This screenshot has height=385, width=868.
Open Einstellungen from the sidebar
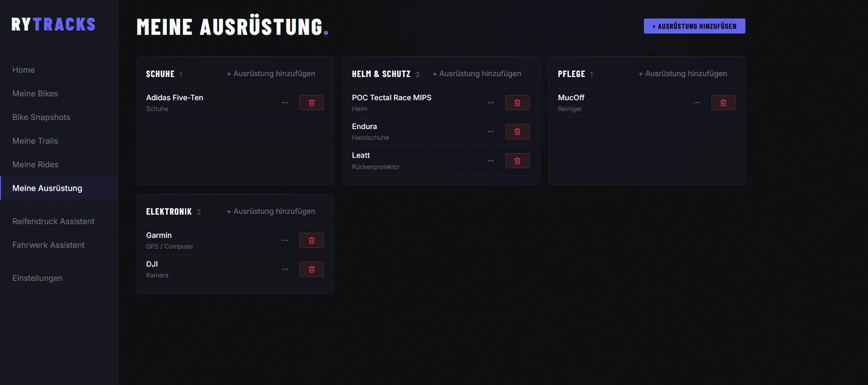37,278
